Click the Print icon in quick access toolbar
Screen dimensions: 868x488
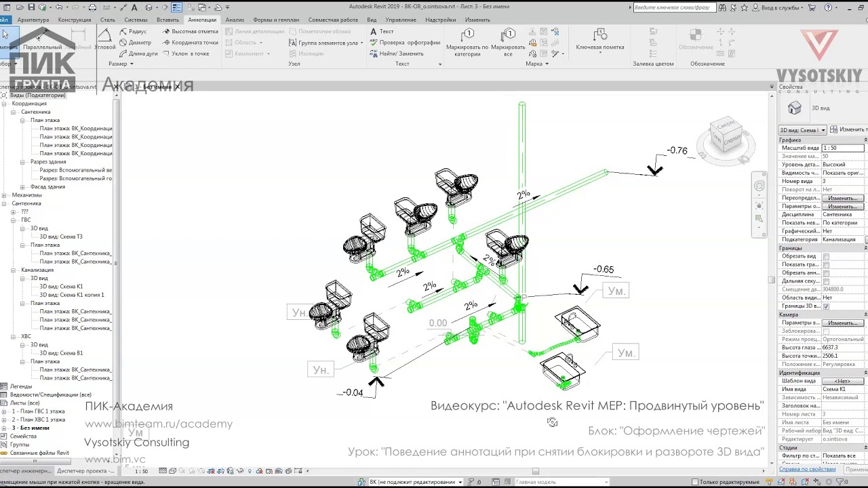(92, 7)
